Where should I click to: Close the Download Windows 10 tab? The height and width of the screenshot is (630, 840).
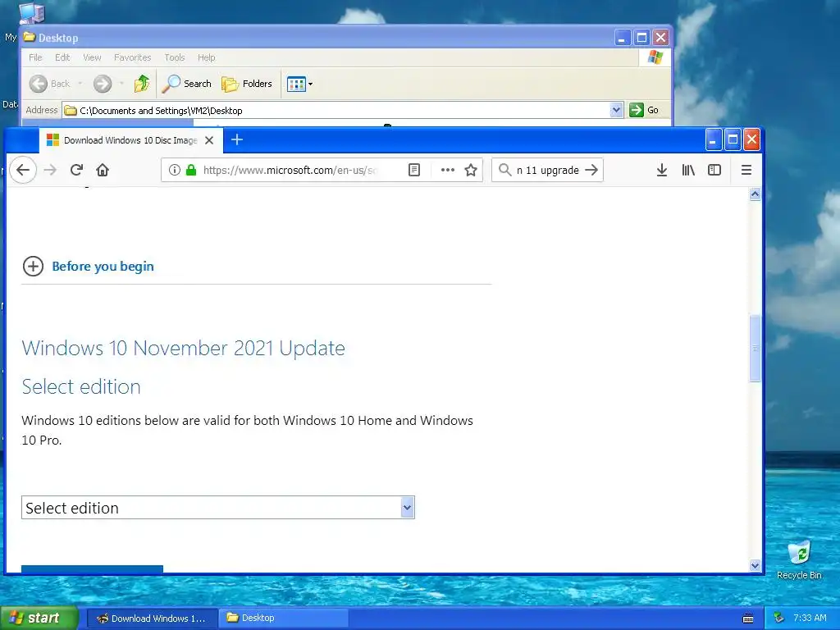[209, 140]
